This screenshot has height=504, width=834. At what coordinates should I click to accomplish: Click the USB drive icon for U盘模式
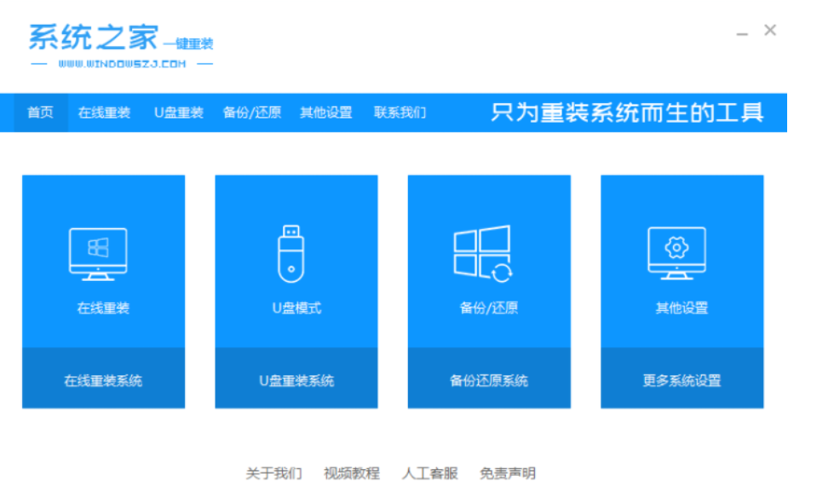click(290, 253)
